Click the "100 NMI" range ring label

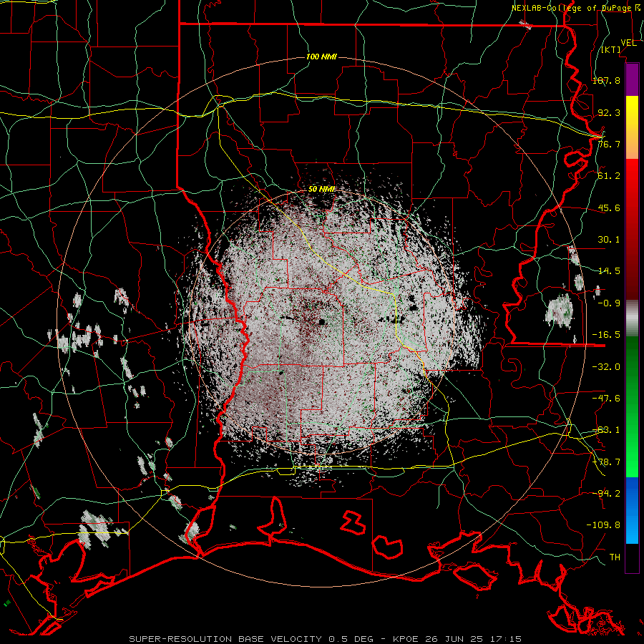coord(321,57)
